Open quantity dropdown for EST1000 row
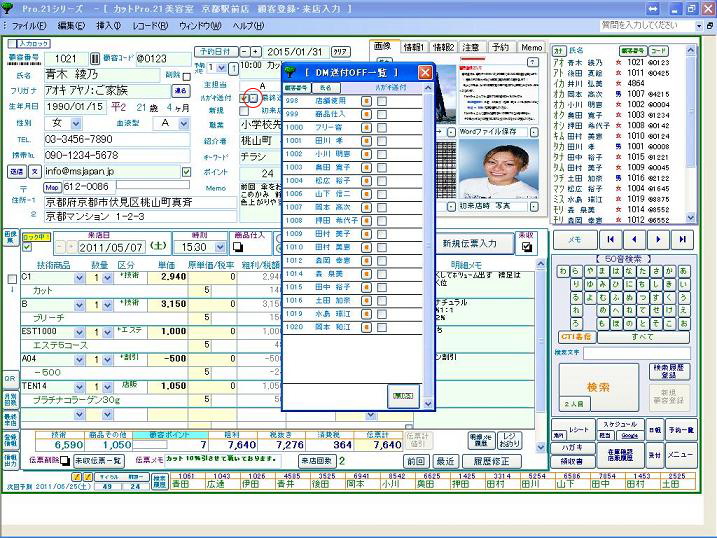The image size is (717, 538). (107, 332)
